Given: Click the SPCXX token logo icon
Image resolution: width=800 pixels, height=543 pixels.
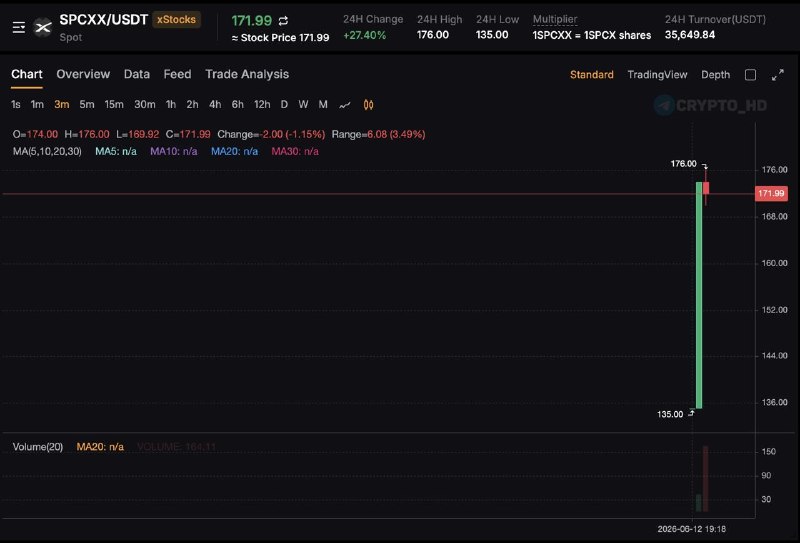Looking at the screenshot, I should pyautogui.click(x=43, y=28).
